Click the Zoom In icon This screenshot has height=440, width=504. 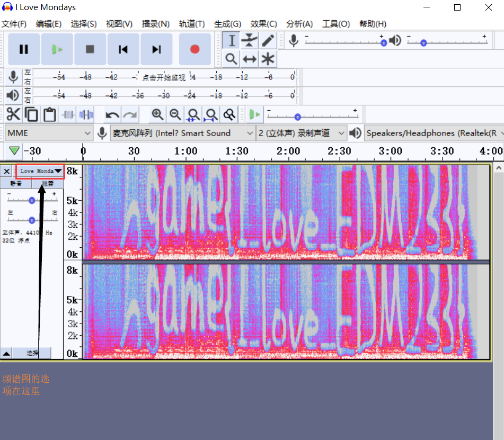tap(157, 114)
